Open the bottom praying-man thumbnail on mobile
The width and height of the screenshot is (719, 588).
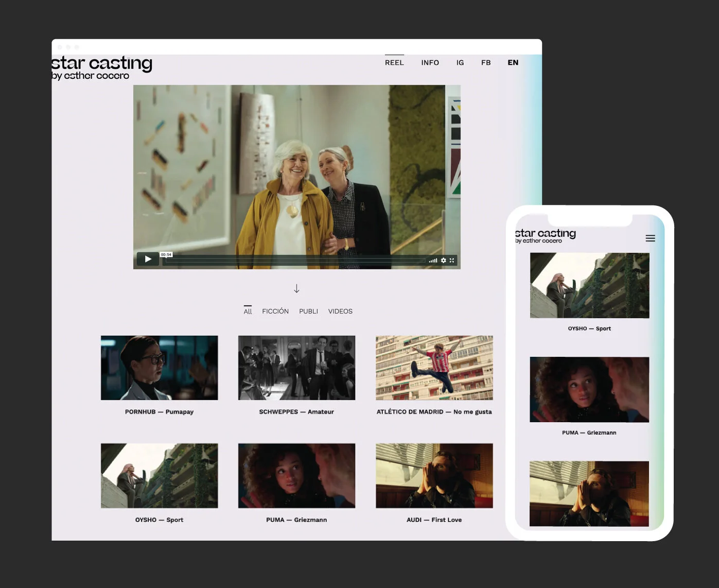tap(589, 494)
